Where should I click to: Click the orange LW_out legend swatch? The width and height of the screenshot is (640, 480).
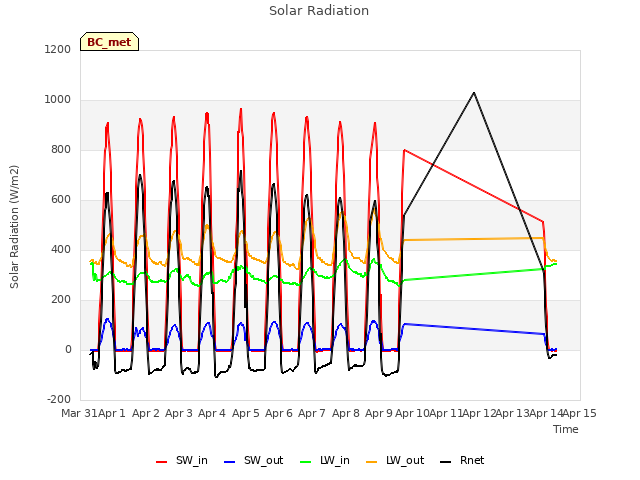[x=372, y=462]
